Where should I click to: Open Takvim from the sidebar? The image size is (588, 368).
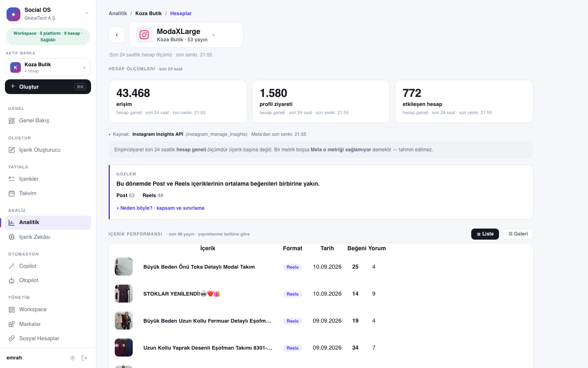(48, 193)
